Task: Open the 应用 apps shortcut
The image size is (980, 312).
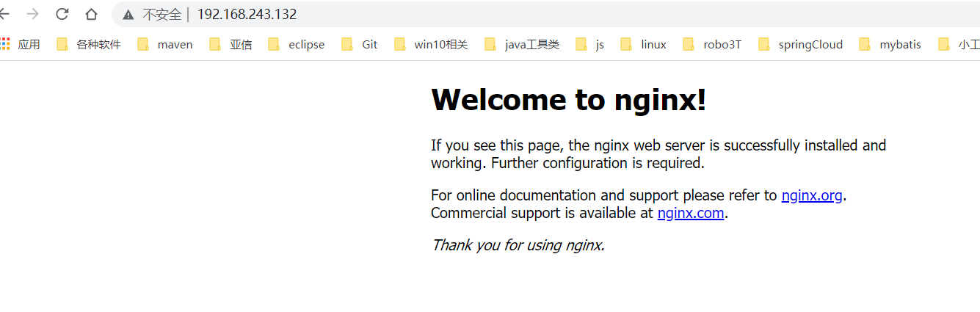Action: pyautogui.click(x=20, y=44)
